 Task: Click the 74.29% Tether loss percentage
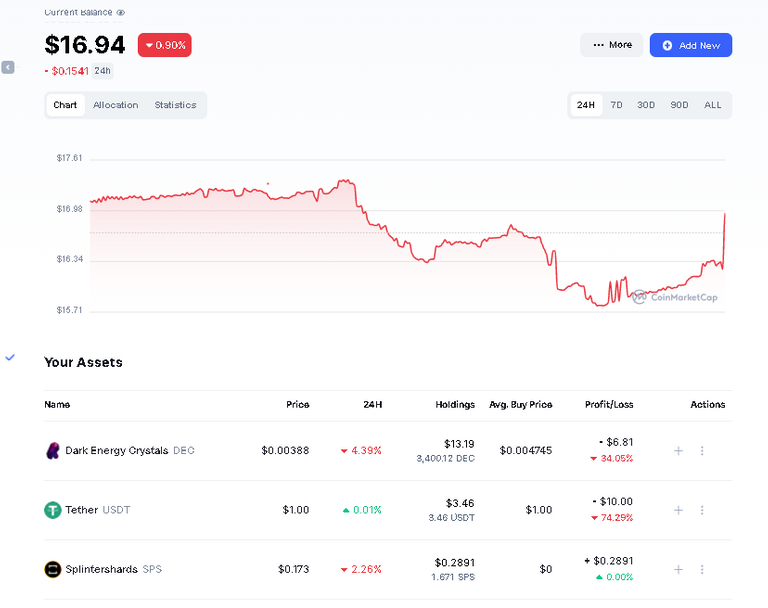click(x=612, y=518)
